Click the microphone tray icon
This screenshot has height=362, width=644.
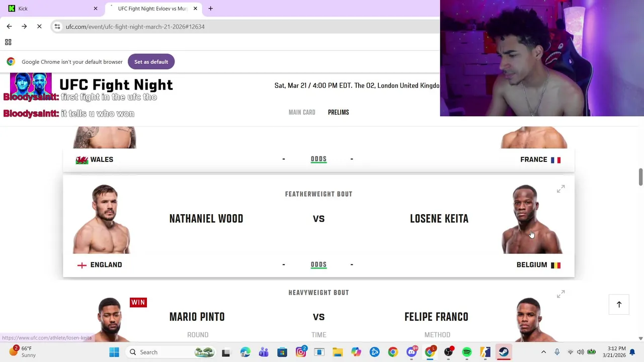pos(557,352)
